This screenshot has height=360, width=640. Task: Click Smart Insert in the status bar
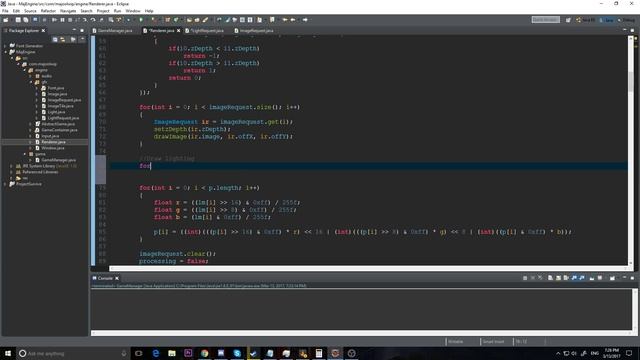[493, 341]
